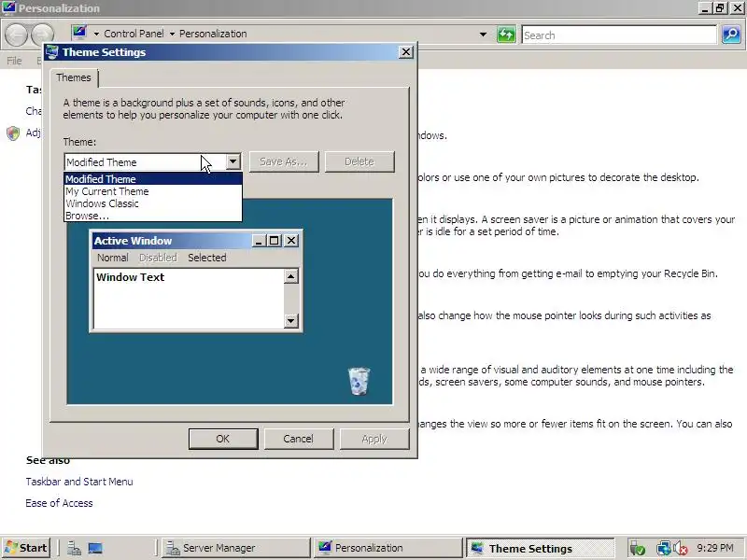Viewport: 747px width, 560px height.
Task: Click preview scrollbar down arrow
Action: coord(290,321)
